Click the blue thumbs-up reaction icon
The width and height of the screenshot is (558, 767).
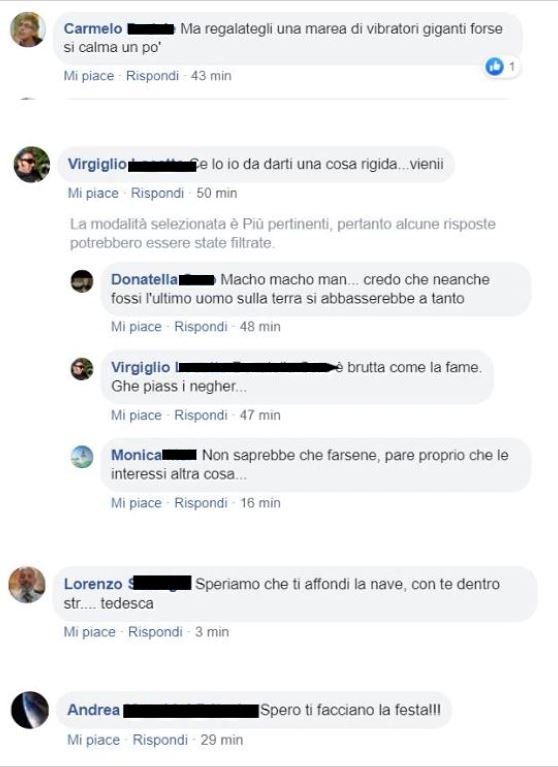pyautogui.click(x=494, y=66)
